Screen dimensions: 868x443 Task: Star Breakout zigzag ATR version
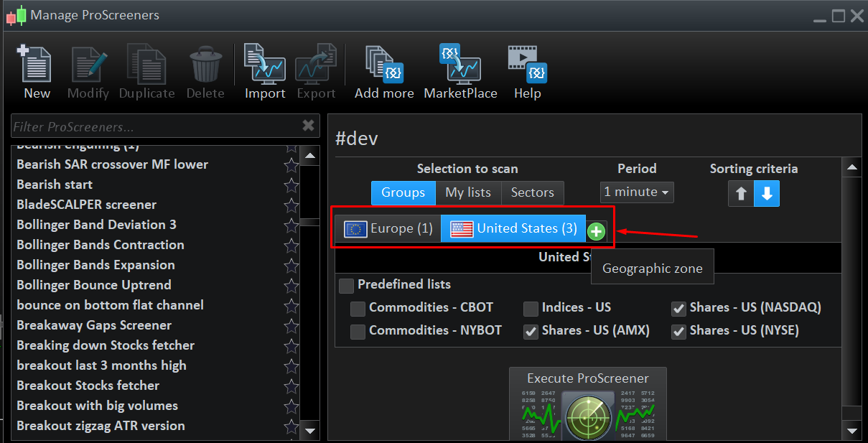[x=291, y=426]
